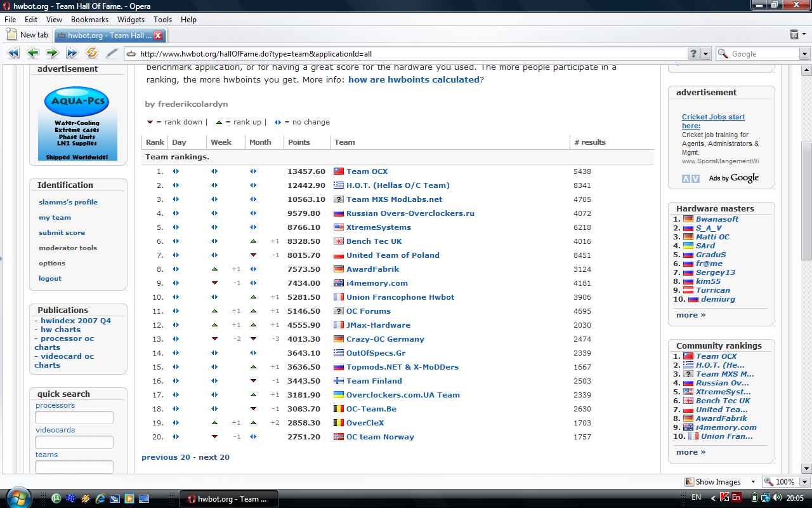Screen dimensions: 812x508
Task: Click the new tab page icon
Action: tap(11, 35)
